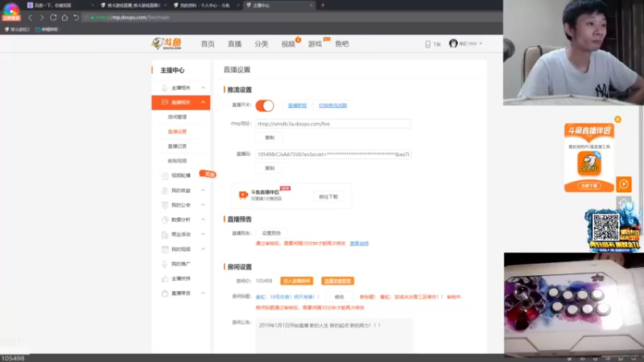Switch to the first browser tab
644x362 pixels.
[x=60, y=6]
